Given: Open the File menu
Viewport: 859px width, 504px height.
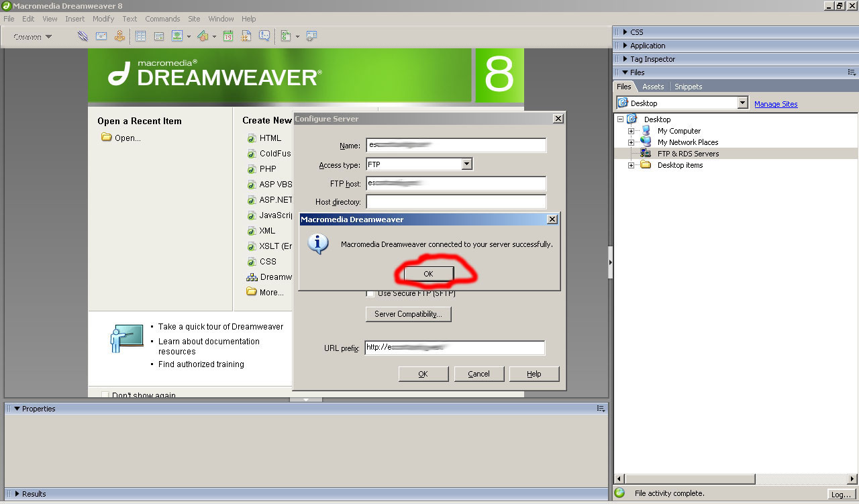Looking at the screenshot, I should (9, 19).
